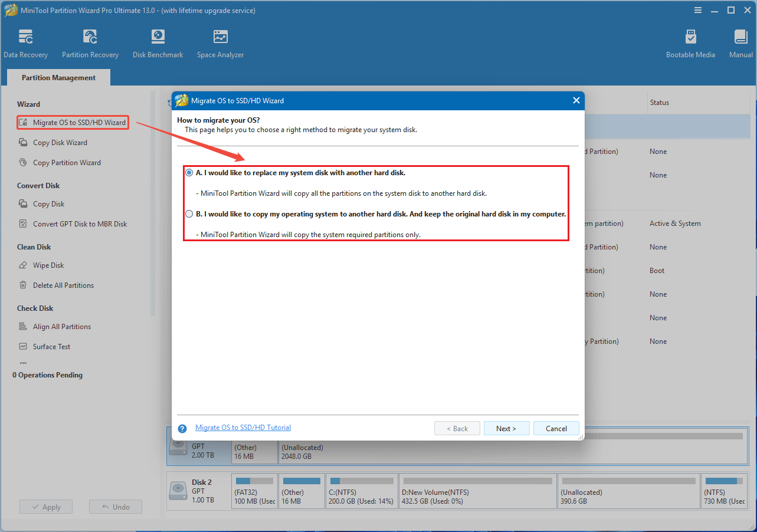Click Next in the migrate wizard
The height and width of the screenshot is (532, 757).
(506, 429)
